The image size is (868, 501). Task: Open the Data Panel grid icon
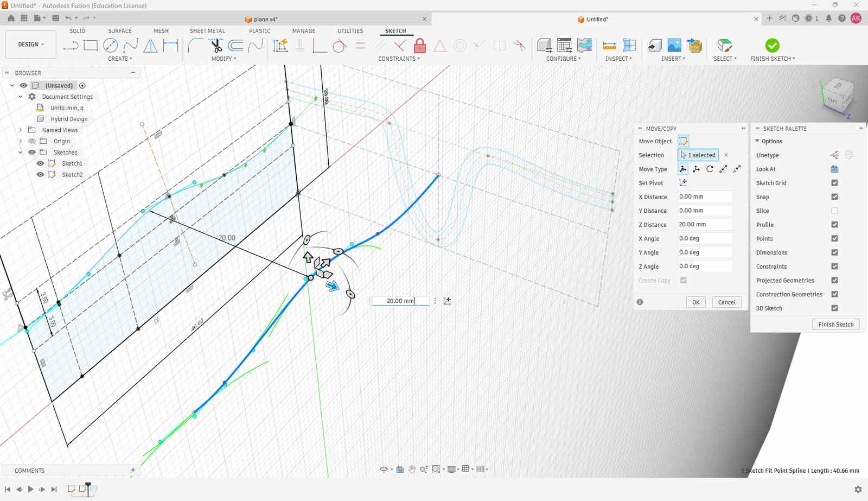(24, 18)
